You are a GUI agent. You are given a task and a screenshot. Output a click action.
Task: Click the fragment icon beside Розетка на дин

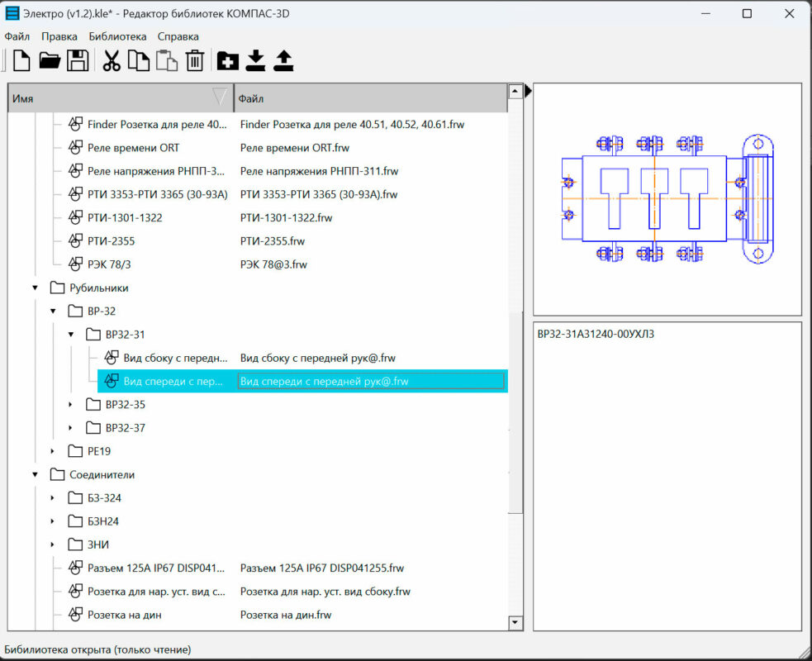coord(75,615)
